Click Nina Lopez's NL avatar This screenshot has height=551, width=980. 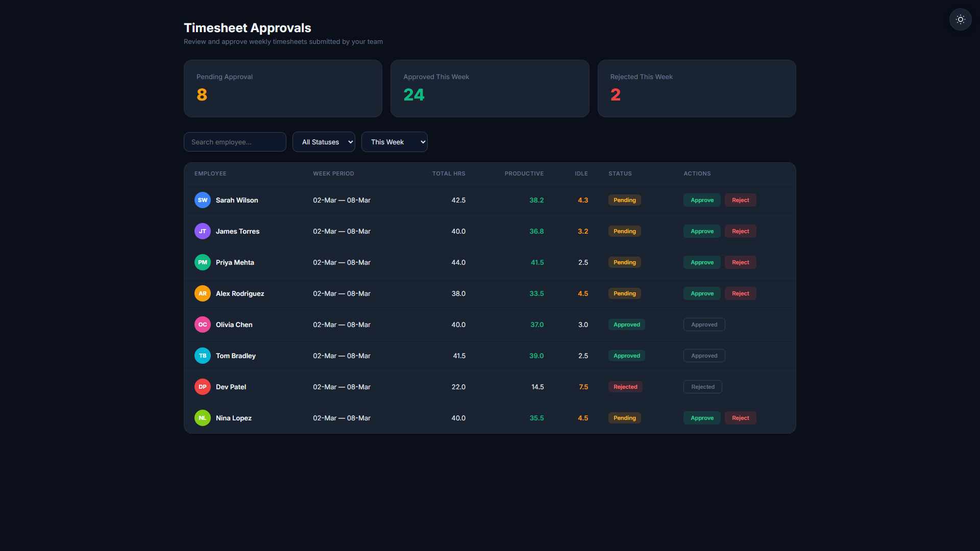point(203,418)
